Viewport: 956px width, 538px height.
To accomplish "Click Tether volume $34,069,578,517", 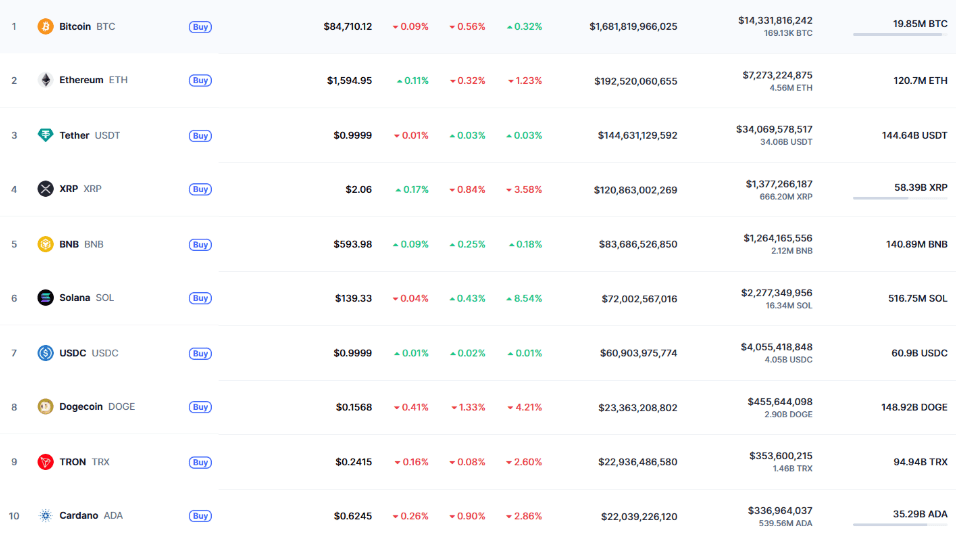I will [774, 130].
